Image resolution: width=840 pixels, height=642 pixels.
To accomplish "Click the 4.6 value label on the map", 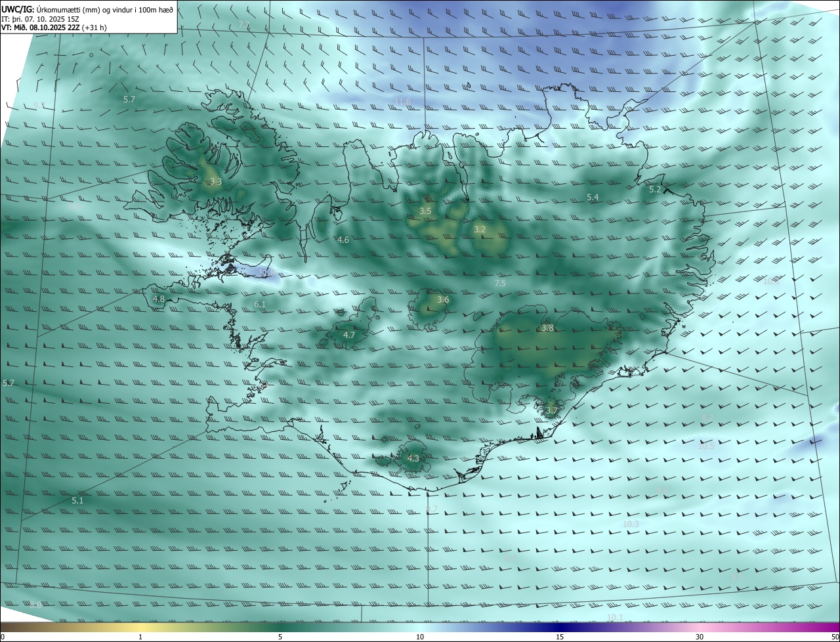I will tap(343, 240).
